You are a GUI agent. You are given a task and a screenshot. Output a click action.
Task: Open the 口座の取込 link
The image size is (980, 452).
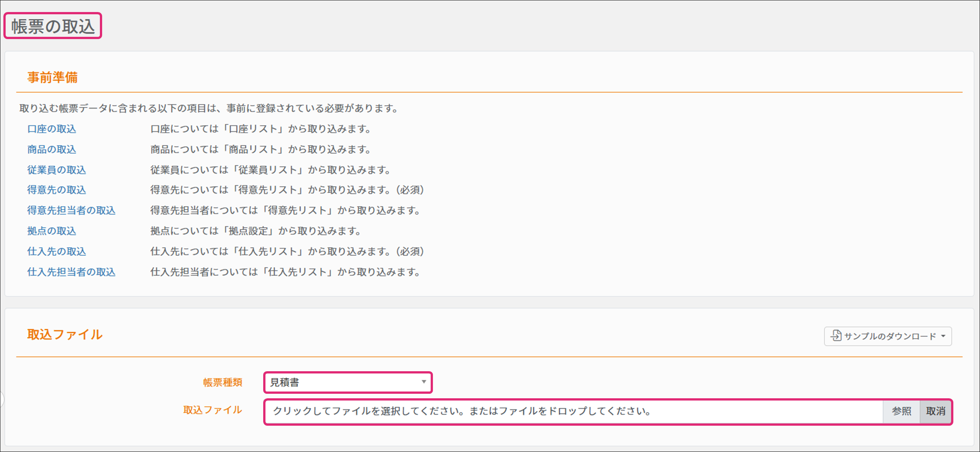coord(52,129)
